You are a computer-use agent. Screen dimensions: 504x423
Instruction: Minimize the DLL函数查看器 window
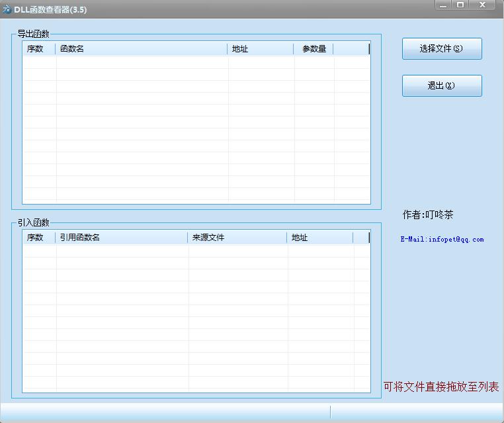point(443,5)
